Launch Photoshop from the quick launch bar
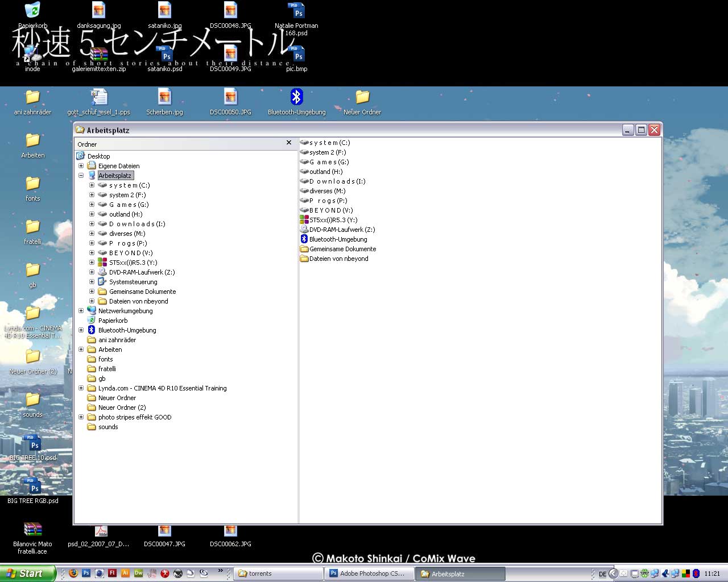 [86, 573]
